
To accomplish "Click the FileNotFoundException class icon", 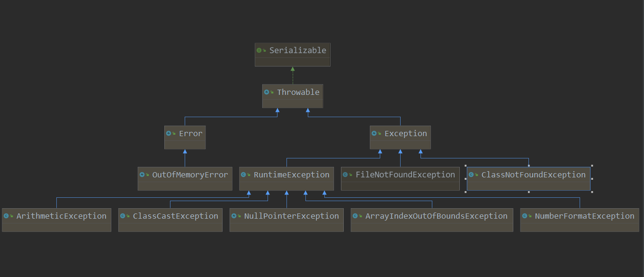I will pos(345,175).
